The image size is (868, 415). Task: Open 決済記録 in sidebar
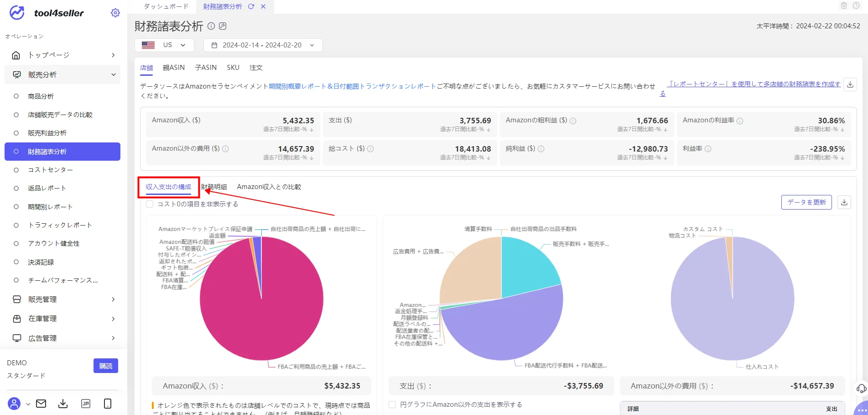point(41,262)
